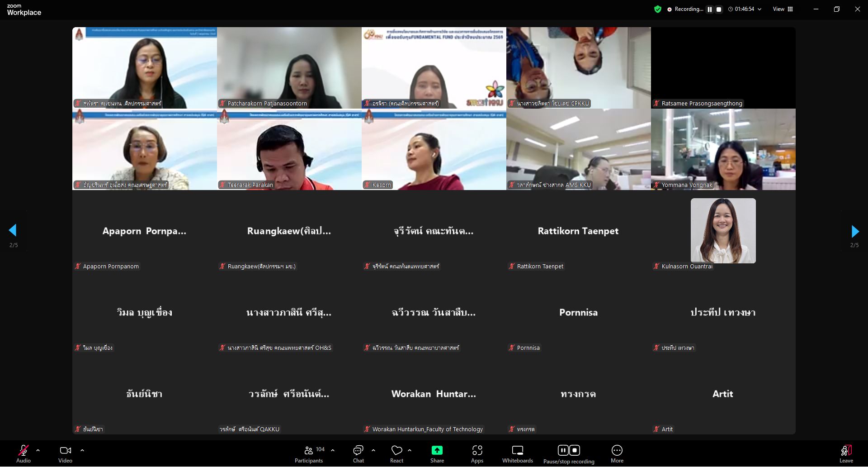Select Ratsamee Prasongsaengthong black tile
868x467 pixels.
pyautogui.click(x=723, y=68)
